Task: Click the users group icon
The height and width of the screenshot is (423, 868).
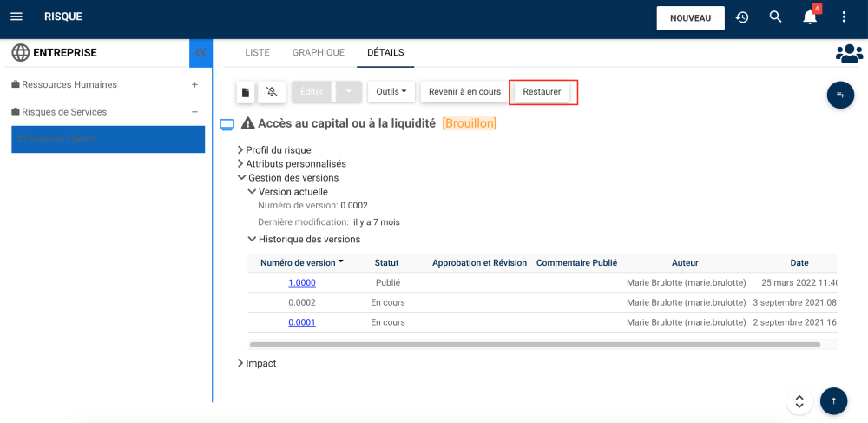Action: point(849,54)
